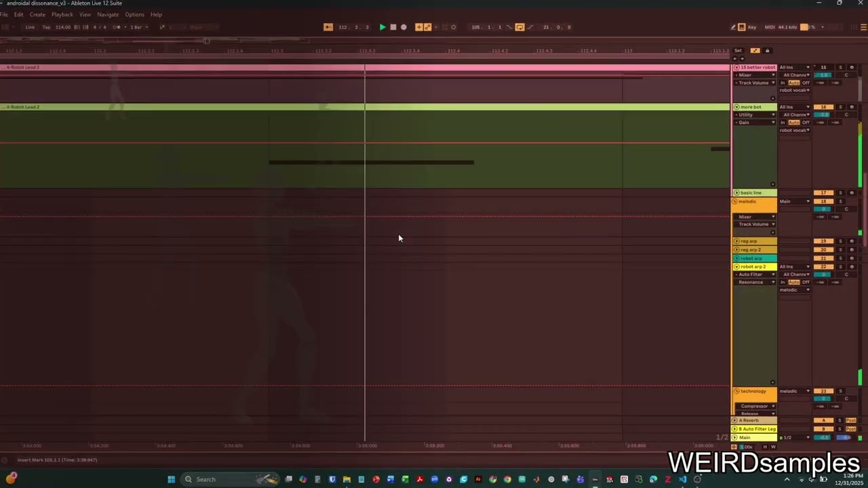This screenshot has height=488, width=868.
Task: Toggle the Post button on B Auto Filter
Action: (850, 429)
